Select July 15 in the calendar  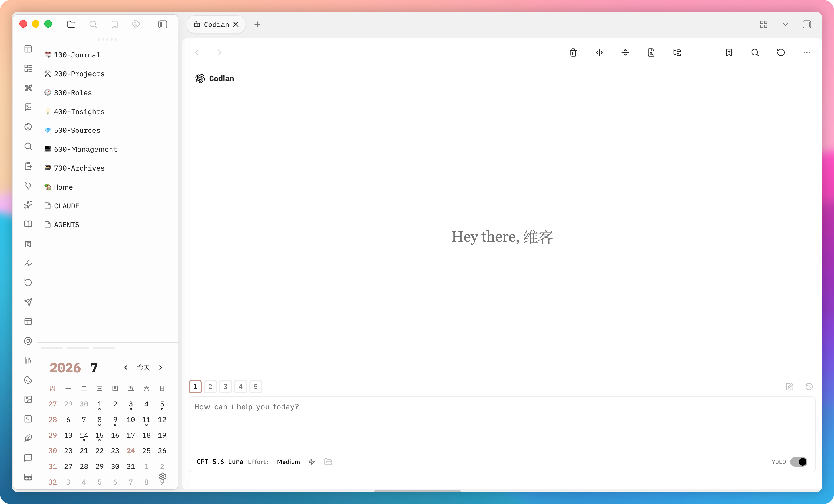pyautogui.click(x=100, y=435)
